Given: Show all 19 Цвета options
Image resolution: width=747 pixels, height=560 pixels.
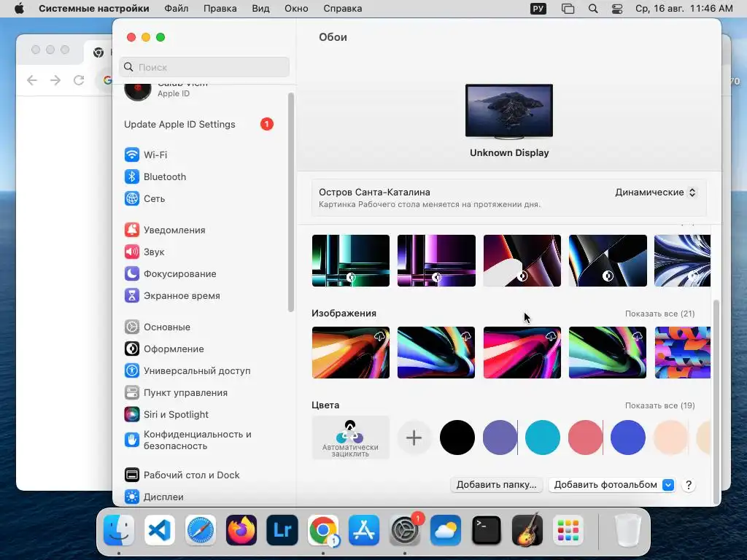Looking at the screenshot, I should [x=659, y=405].
